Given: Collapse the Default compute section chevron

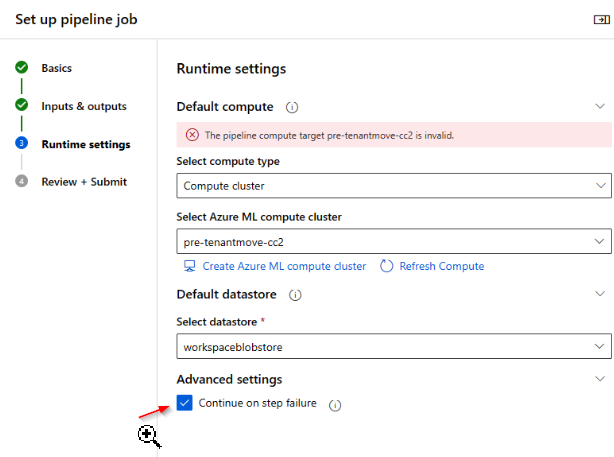Looking at the screenshot, I should pos(600,106).
